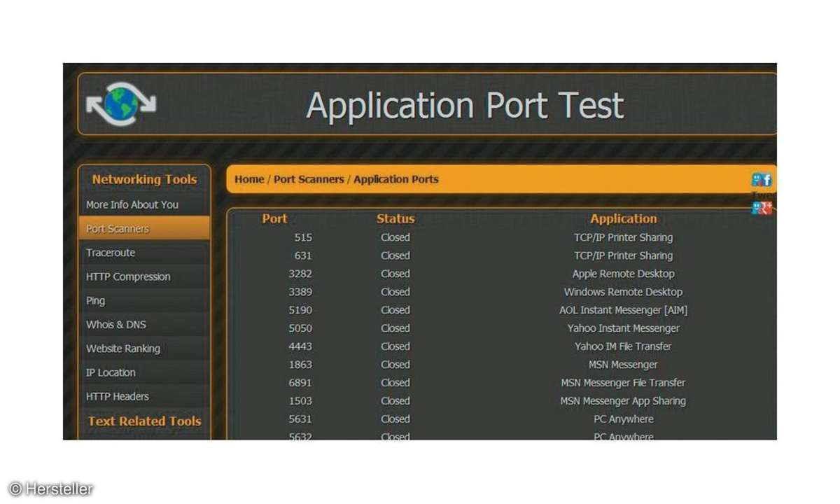
Task: Select port number 4443
Action: click(300, 346)
